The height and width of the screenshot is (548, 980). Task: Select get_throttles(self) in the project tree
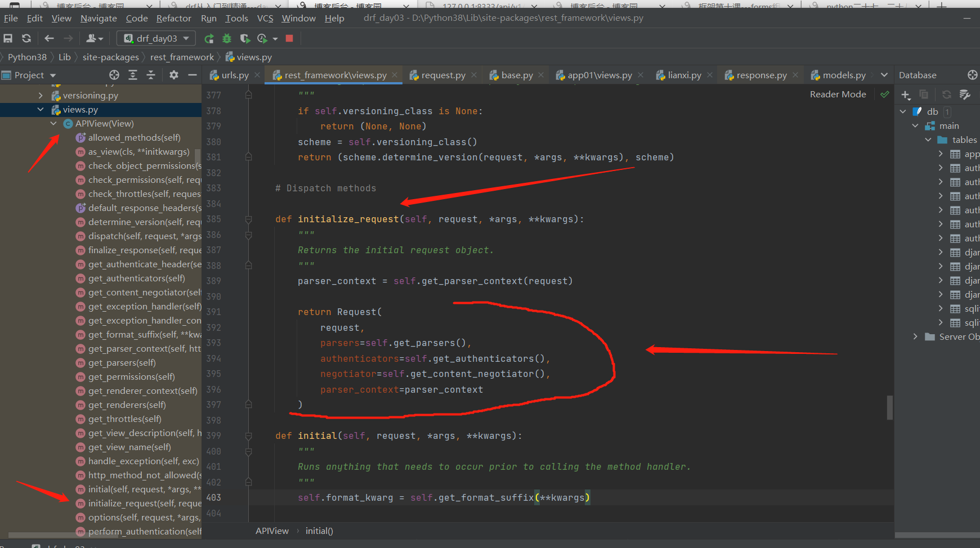(x=124, y=419)
